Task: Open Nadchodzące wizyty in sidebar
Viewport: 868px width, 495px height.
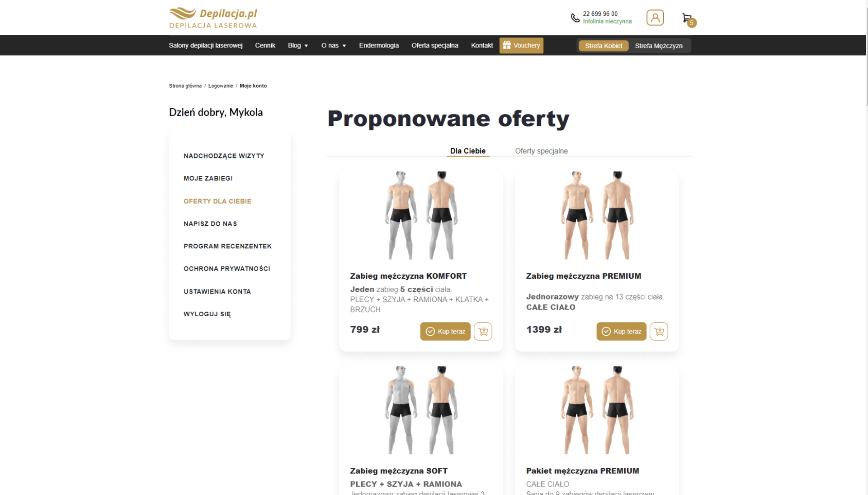Action: coord(224,156)
